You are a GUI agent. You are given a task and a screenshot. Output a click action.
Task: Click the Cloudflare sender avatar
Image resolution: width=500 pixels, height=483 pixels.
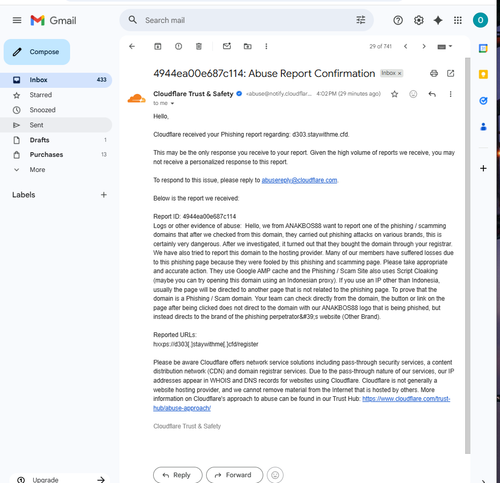[x=136, y=98]
